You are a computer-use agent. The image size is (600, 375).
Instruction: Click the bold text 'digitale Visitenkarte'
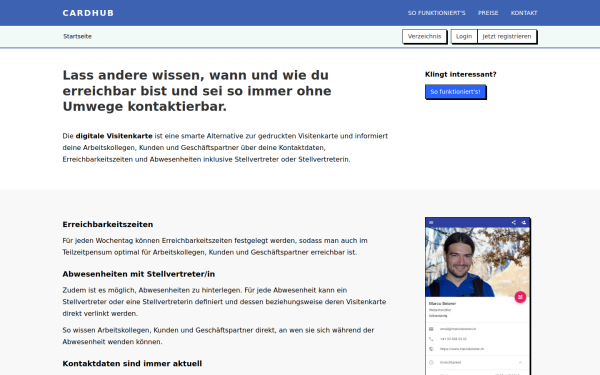[x=114, y=136]
